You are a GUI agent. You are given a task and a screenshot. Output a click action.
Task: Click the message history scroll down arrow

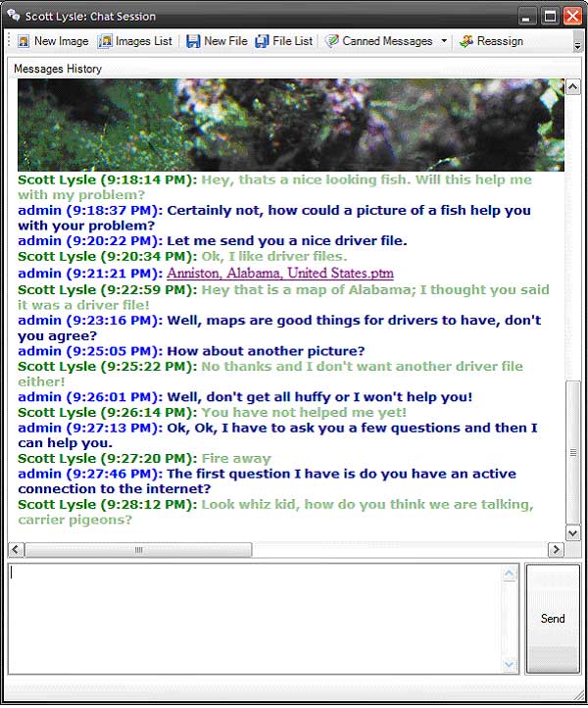[x=573, y=533]
